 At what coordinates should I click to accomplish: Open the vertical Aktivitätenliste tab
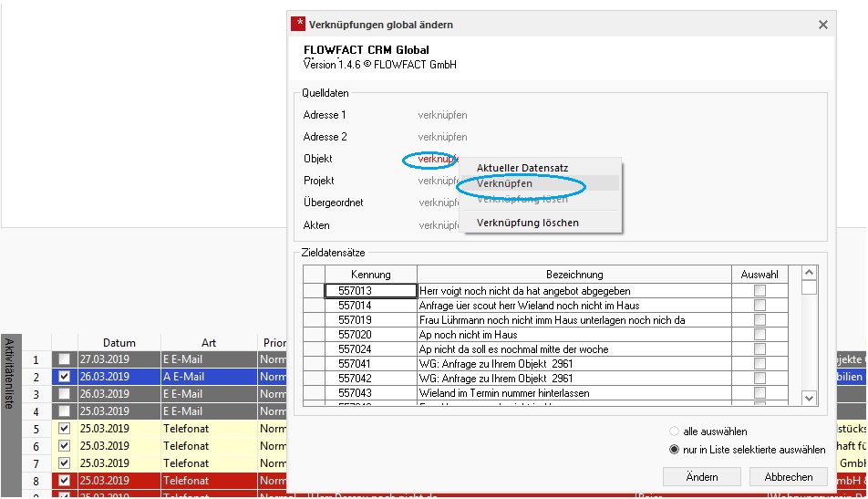point(9,372)
